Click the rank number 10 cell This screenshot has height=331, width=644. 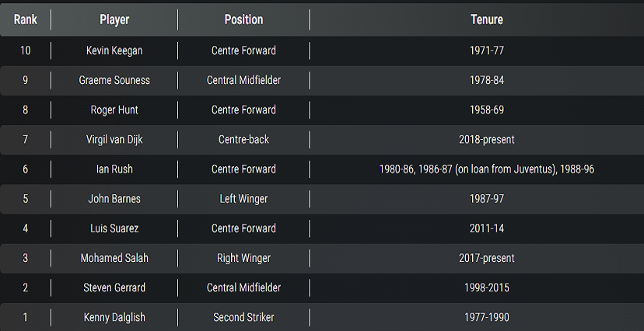point(26,51)
